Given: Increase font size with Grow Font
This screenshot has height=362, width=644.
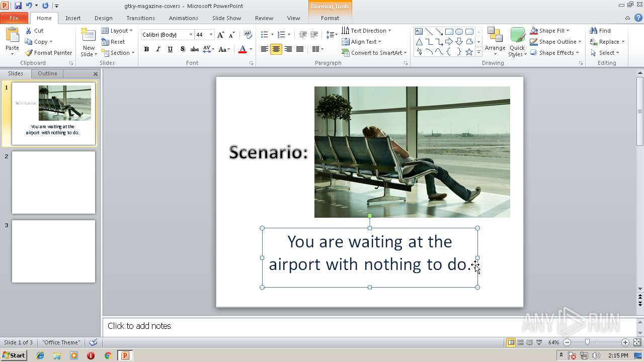Looking at the screenshot, I should pos(220,35).
